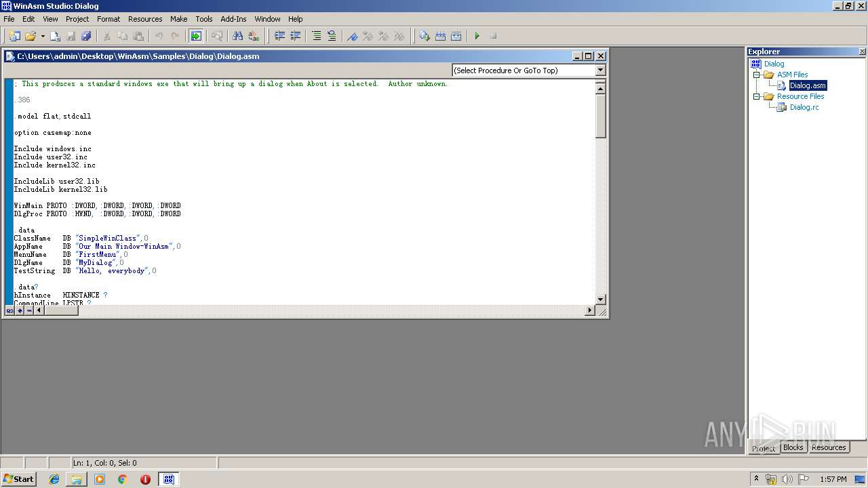Click the Add New File icon
The width and height of the screenshot is (868, 488).
click(55, 36)
